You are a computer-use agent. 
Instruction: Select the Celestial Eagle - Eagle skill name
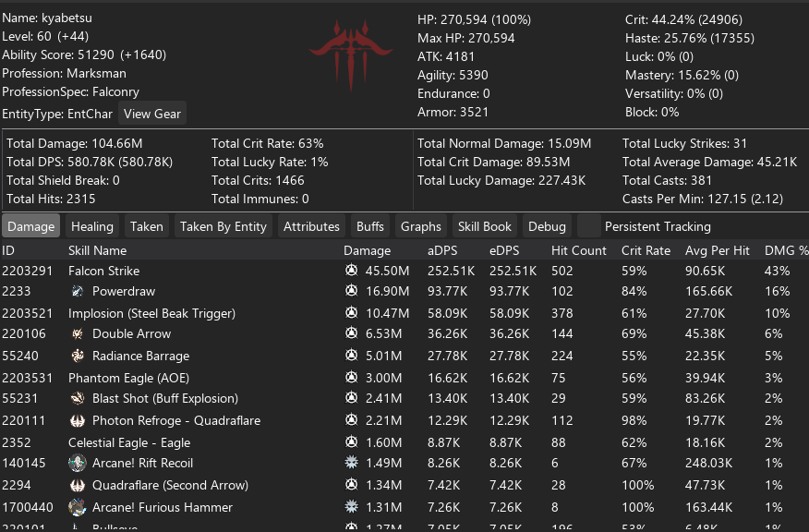coord(129,442)
